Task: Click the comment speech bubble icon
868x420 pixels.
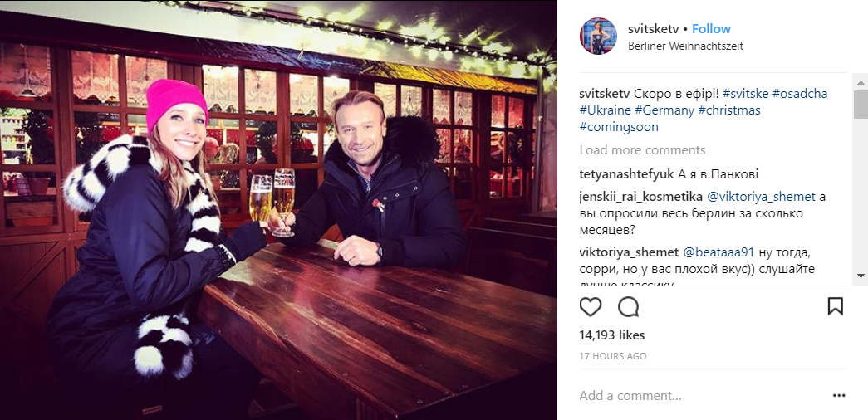Action: 628,306
